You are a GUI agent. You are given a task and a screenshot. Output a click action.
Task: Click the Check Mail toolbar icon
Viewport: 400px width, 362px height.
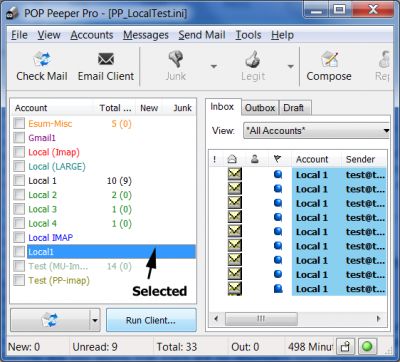[42, 60]
